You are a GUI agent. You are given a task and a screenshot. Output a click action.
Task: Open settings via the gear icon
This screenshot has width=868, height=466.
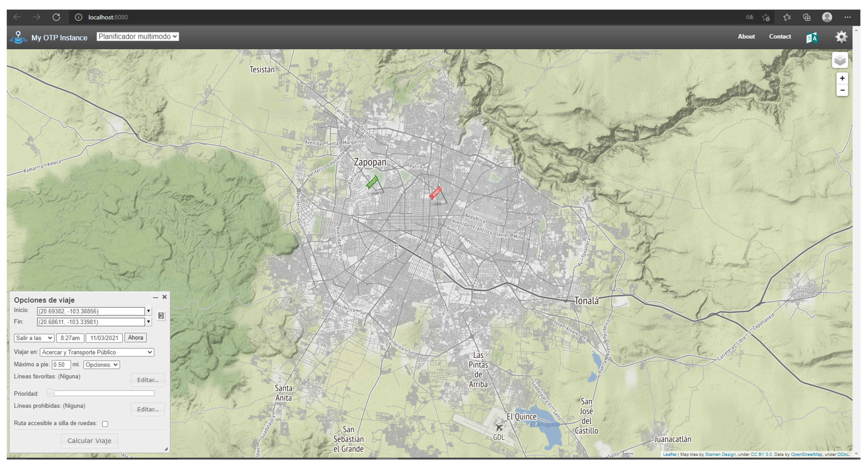click(x=842, y=37)
